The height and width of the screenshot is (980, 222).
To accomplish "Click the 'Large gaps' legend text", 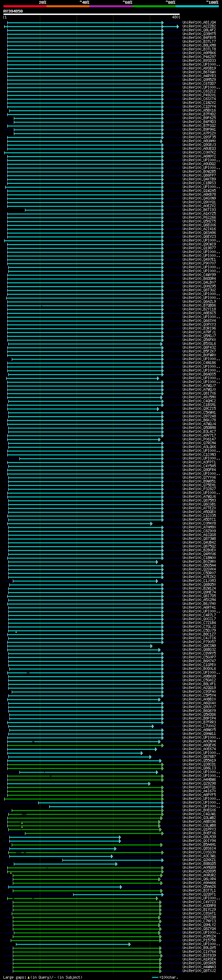I will [15, 977].
